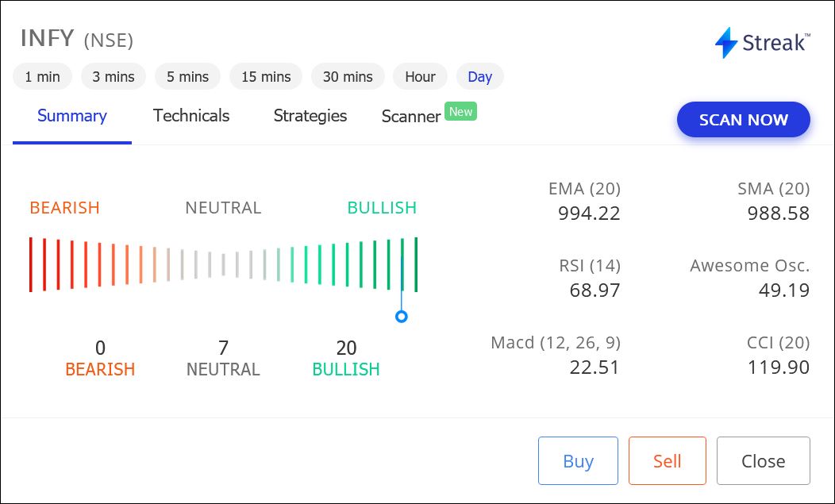Select the 3 mins timeframe
Viewport: 835px width, 504px height.
pos(114,77)
